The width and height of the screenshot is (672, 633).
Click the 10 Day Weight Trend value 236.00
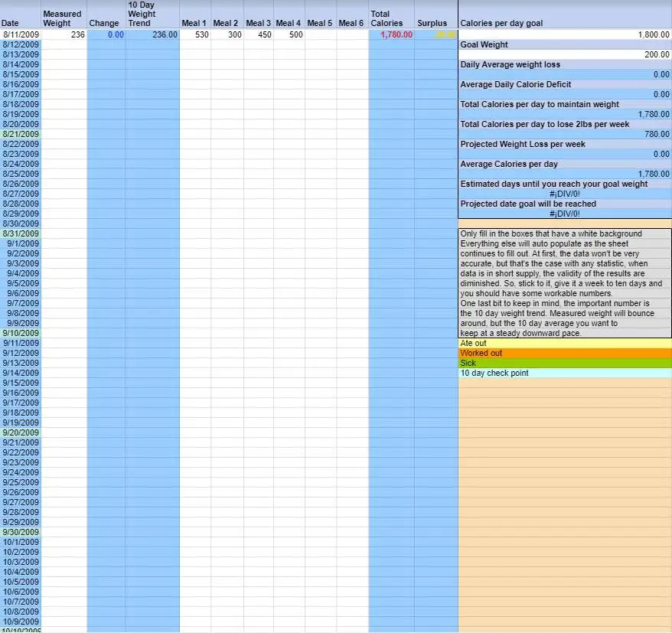(x=152, y=34)
